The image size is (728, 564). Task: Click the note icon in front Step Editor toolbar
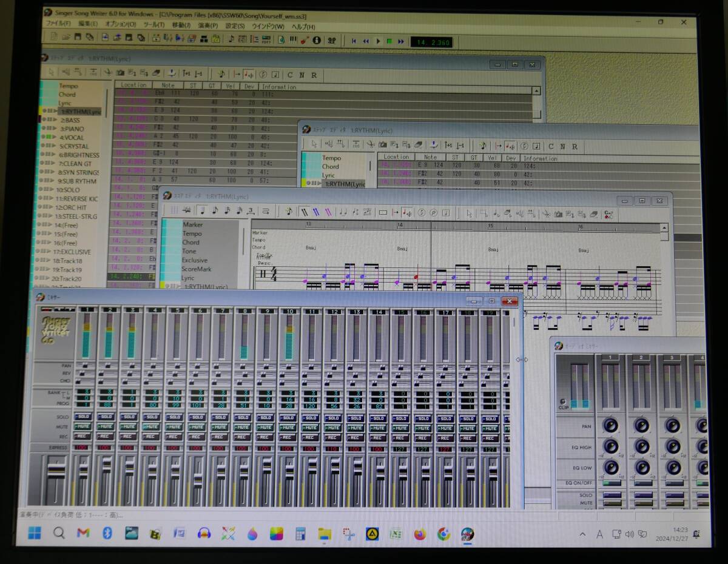point(483,146)
